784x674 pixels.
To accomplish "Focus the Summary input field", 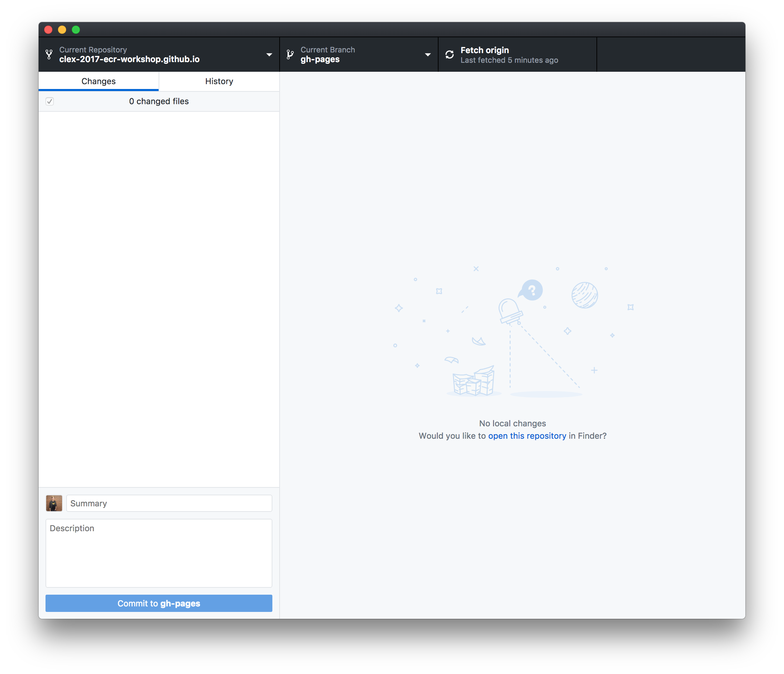I will tap(169, 503).
